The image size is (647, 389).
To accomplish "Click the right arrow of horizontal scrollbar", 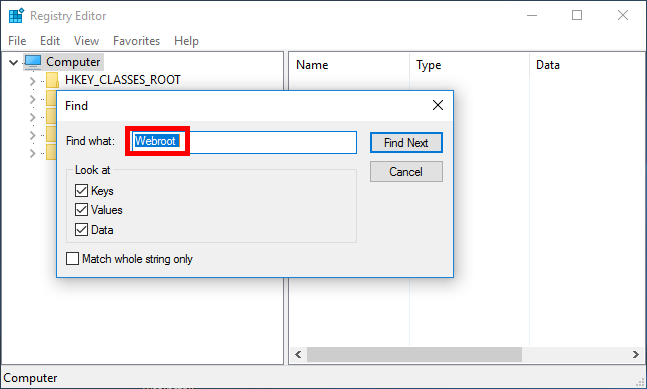I will click(635, 354).
